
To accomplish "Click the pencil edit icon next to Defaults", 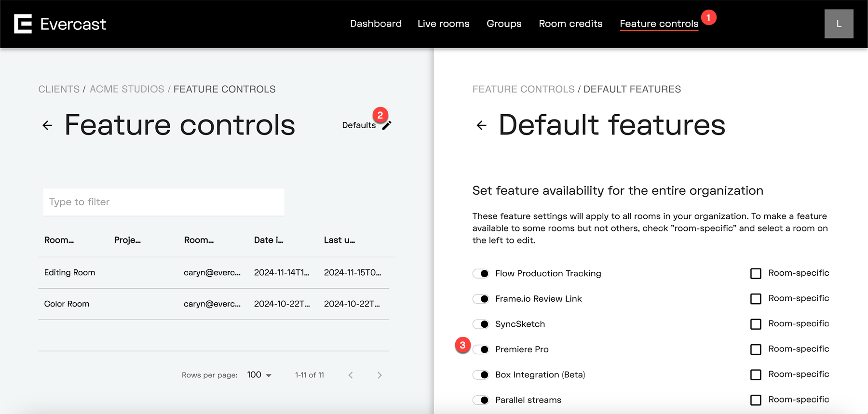I will (387, 125).
